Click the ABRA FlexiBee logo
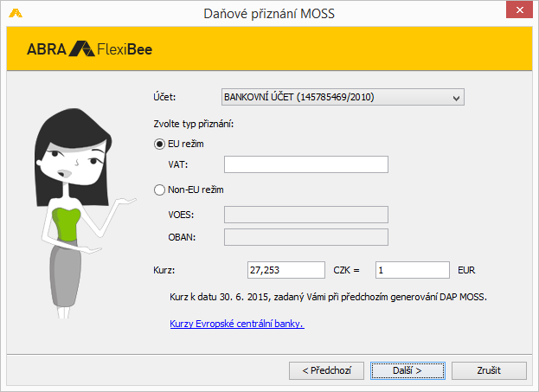The image size is (539, 392). (89, 48)
